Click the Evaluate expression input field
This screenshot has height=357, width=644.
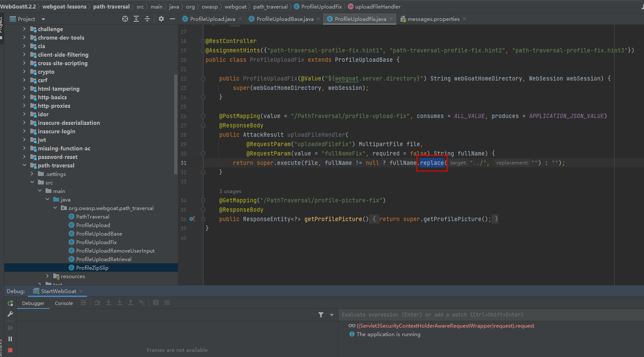(x=491, y=315)
